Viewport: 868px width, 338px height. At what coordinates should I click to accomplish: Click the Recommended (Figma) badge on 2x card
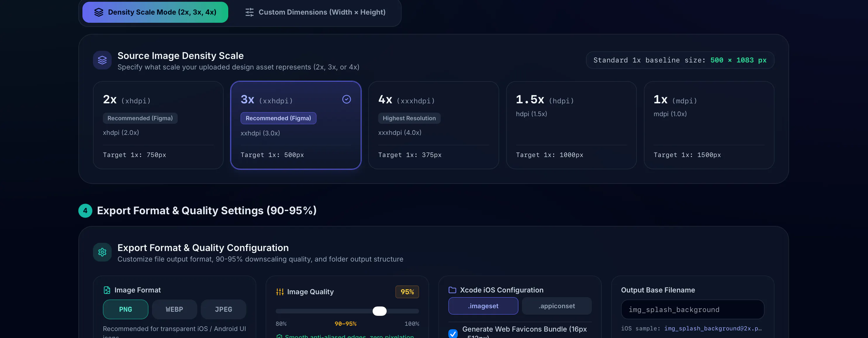click(140, 118)
